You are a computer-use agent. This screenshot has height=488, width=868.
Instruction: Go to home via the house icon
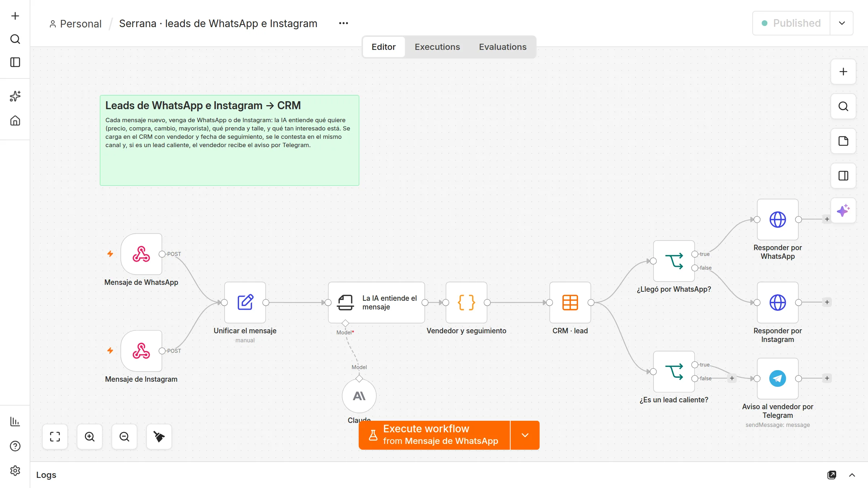click(15, 120)
